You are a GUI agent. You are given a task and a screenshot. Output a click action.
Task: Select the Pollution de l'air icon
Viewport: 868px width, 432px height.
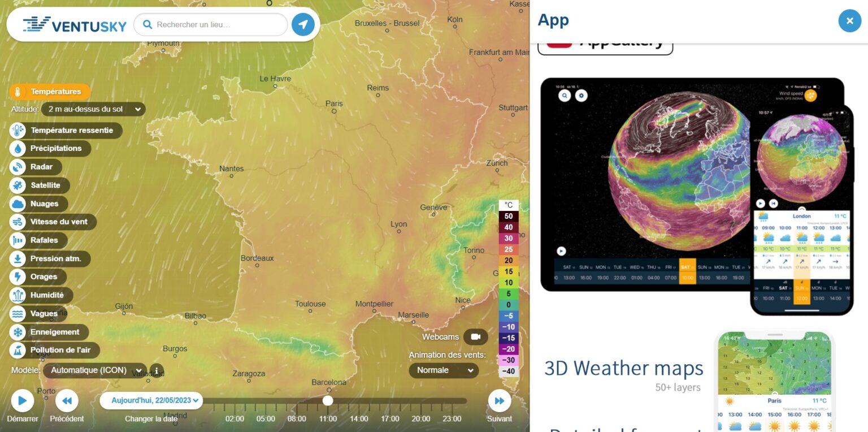click(18, 350)
